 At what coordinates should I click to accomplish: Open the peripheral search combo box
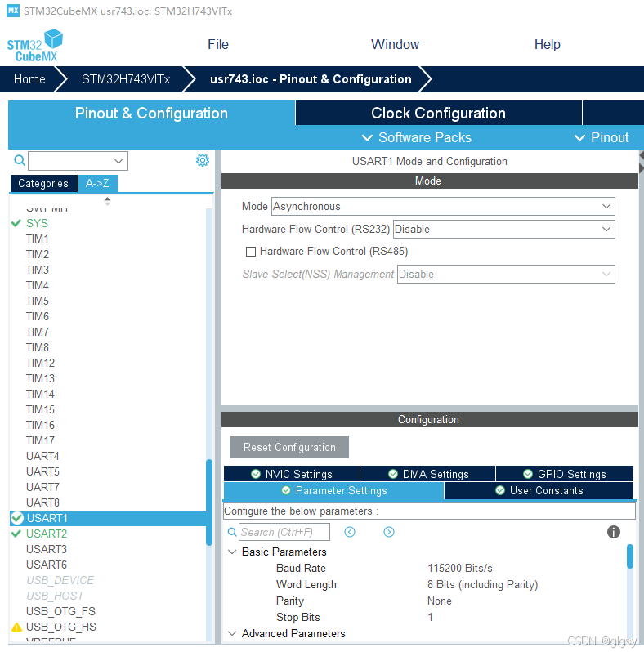pos(78,161)
